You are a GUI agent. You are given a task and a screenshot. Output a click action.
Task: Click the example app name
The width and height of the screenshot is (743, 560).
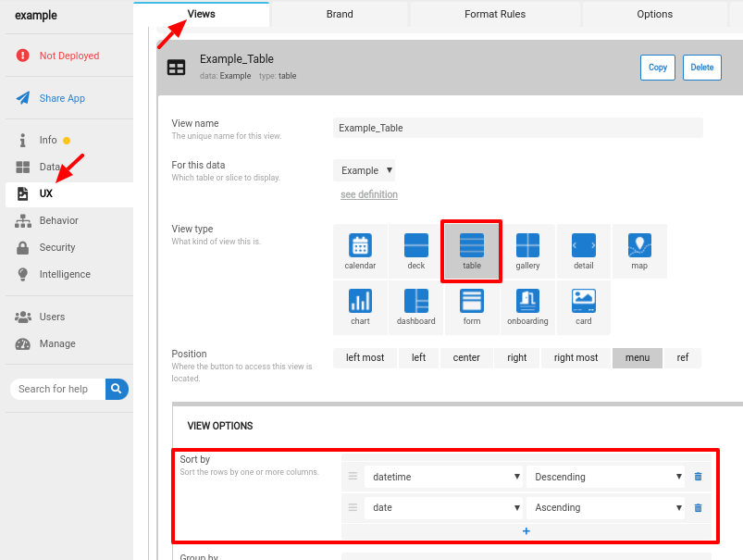tap(36, 15)
